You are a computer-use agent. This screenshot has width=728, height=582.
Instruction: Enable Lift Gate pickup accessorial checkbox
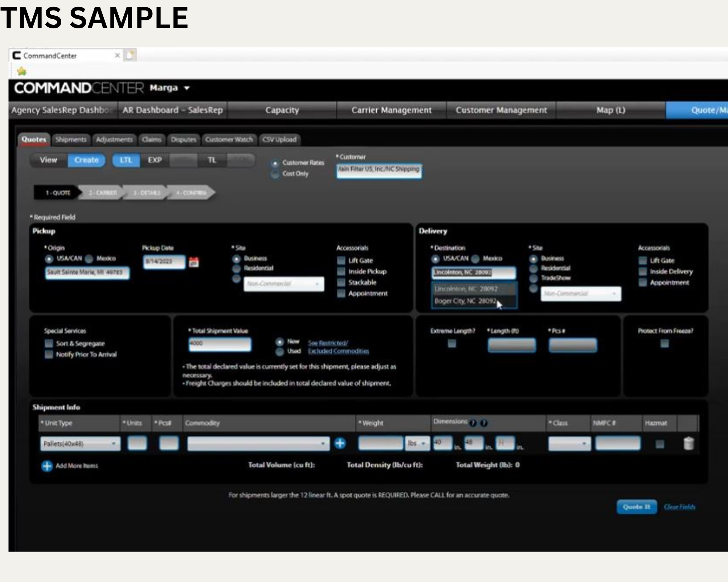[341, 260]
